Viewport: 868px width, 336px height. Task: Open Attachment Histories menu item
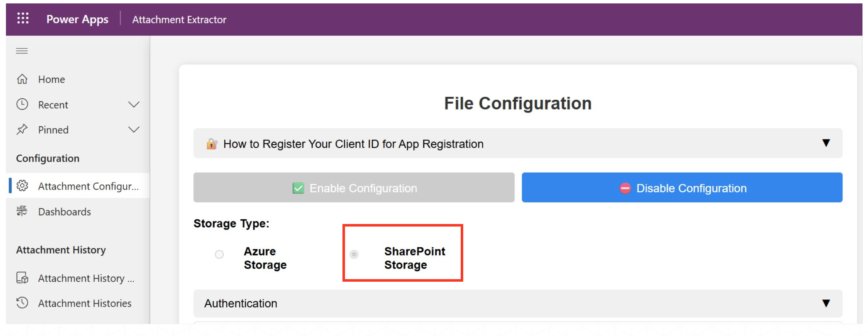84,303
